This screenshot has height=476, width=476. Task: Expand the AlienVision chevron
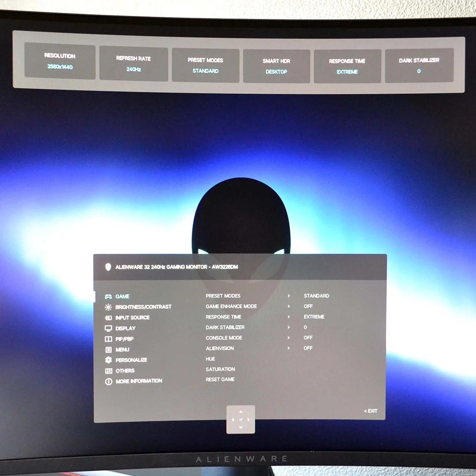coord(289,348)
